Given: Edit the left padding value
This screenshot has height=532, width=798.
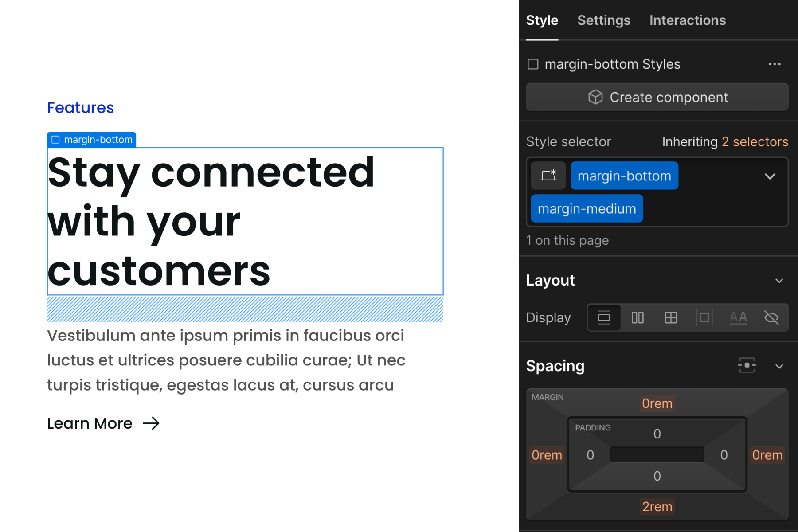Looking at the screenshot, I should [x=590, y=455].
